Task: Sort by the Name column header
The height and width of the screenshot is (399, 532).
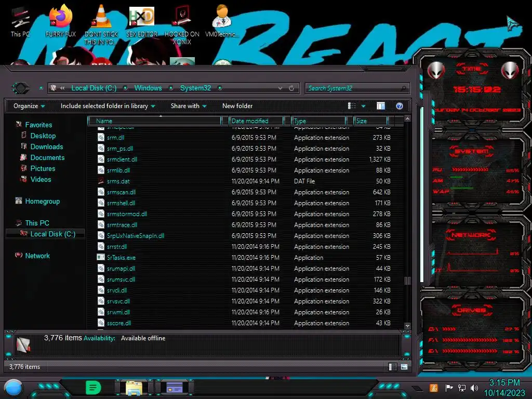Action: click(x=154, y=121)
